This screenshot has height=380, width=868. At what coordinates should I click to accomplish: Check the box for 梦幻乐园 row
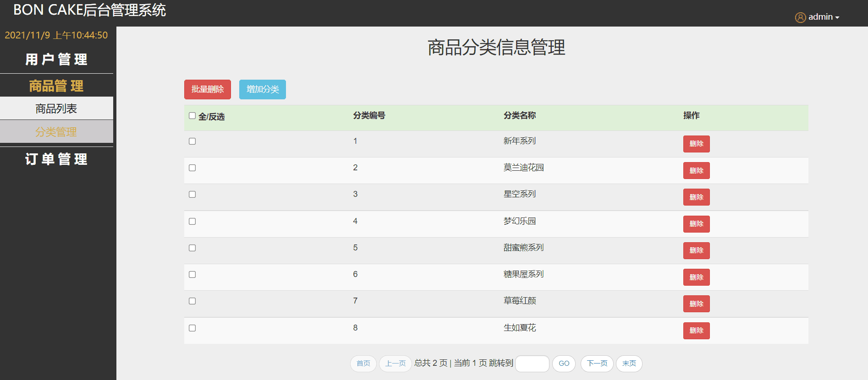pyautogui.click(x=192, y=222)
